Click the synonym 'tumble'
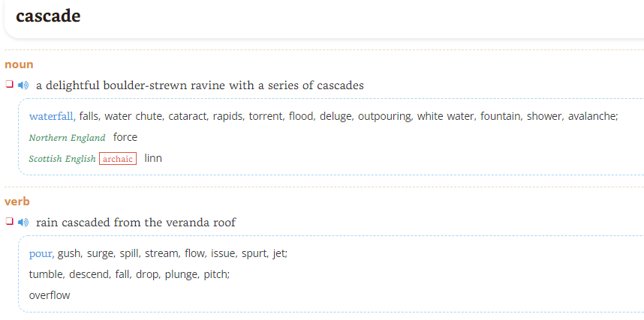The image size is (644, 320). click(47, 274)
